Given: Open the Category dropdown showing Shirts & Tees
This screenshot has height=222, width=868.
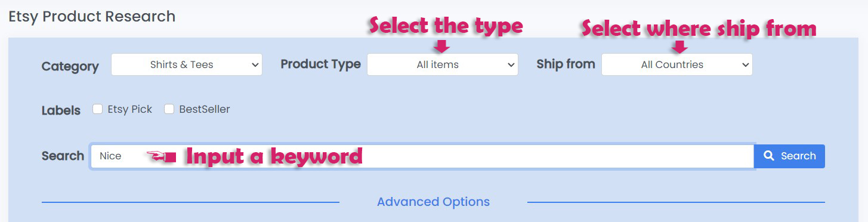Looking at the screenshot, I should pyautogui.click(x=187, y=64).
